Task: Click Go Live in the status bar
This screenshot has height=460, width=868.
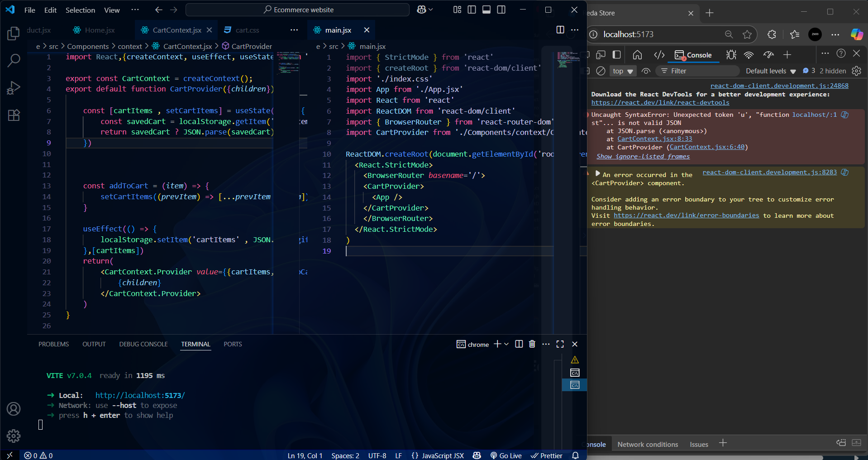Action: [506, 455]
